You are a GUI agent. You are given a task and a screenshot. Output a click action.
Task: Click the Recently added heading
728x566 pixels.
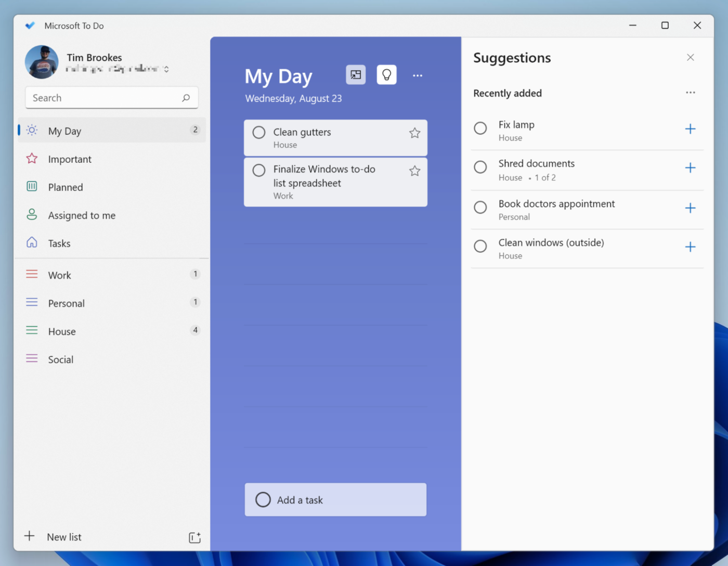point(508,93)
